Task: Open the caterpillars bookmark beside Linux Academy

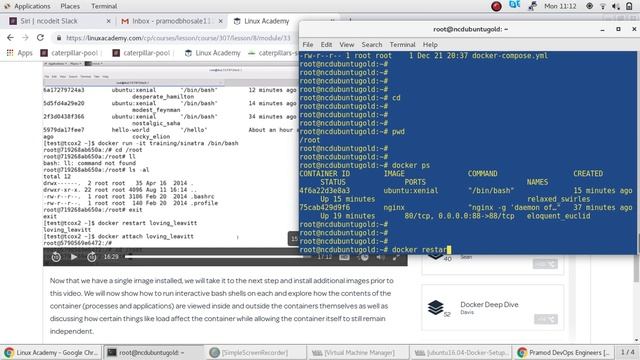Action: (273, 53)
